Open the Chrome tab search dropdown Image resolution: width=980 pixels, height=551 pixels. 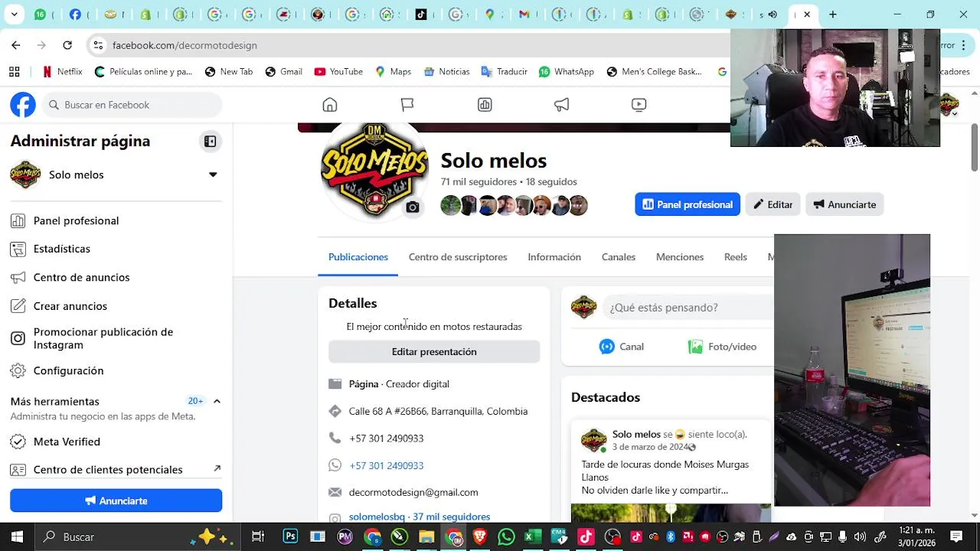[x=15, y=14]
